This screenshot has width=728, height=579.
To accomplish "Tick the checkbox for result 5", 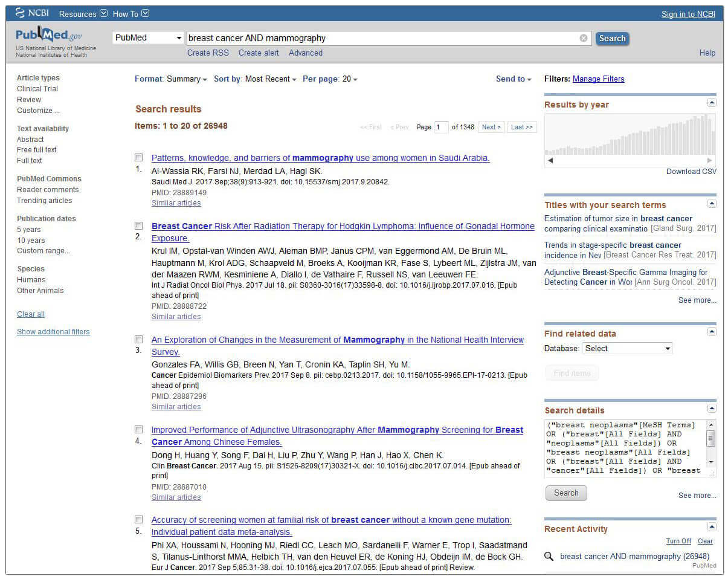I will (139, 520).
